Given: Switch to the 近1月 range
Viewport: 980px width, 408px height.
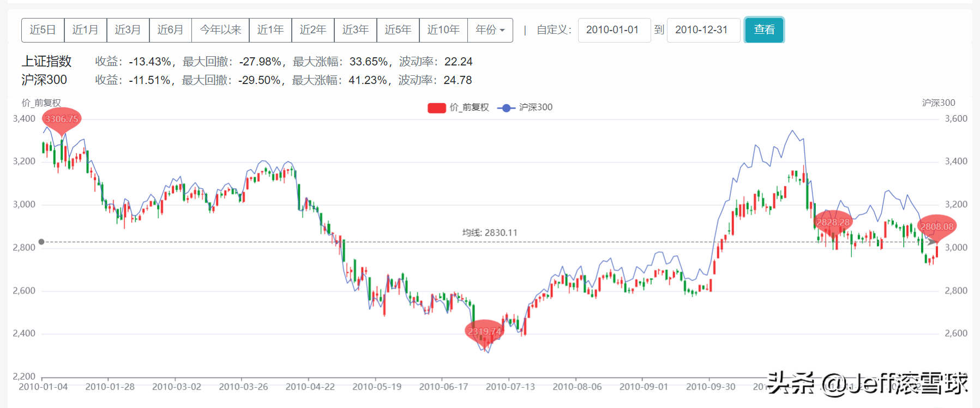Looking at the screenshot, I should point(85,30).
